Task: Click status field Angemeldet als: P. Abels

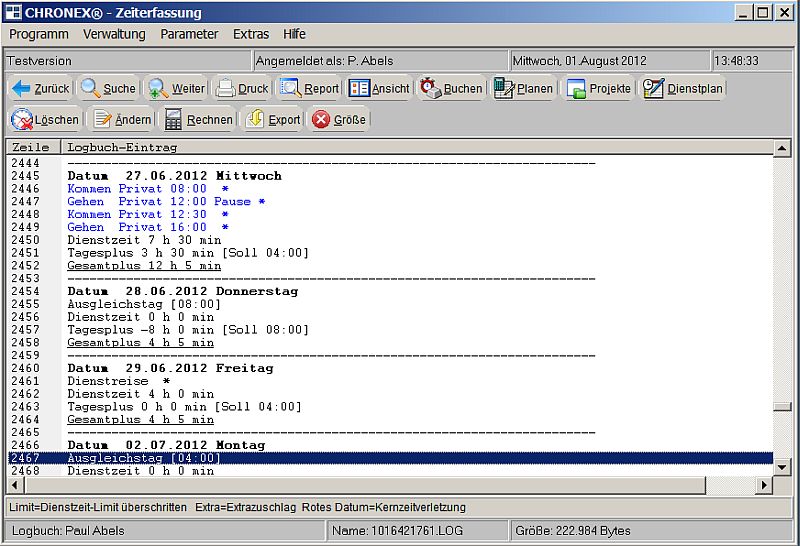Action: [x=380, y=61]
